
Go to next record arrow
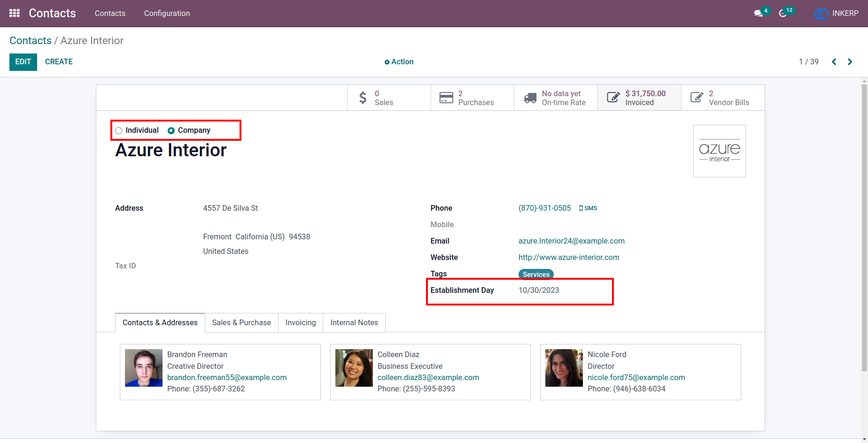(x=850, y=61)
